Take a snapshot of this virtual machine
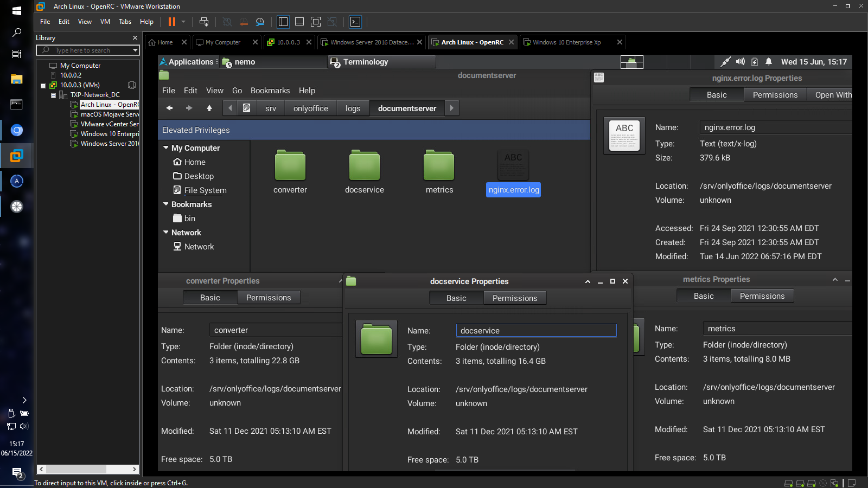The image size is (868, 488). coord(227,22)
